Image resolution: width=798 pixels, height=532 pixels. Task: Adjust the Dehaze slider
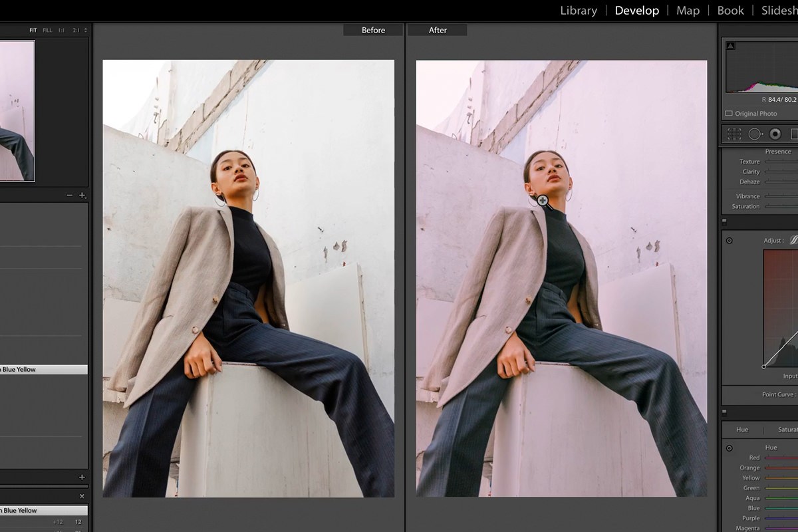(781, 182)
